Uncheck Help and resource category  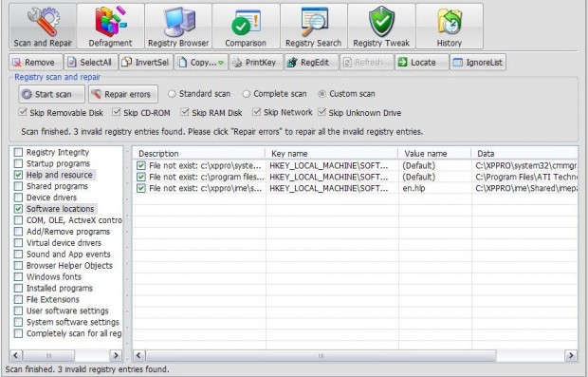[x=18, y=175]
